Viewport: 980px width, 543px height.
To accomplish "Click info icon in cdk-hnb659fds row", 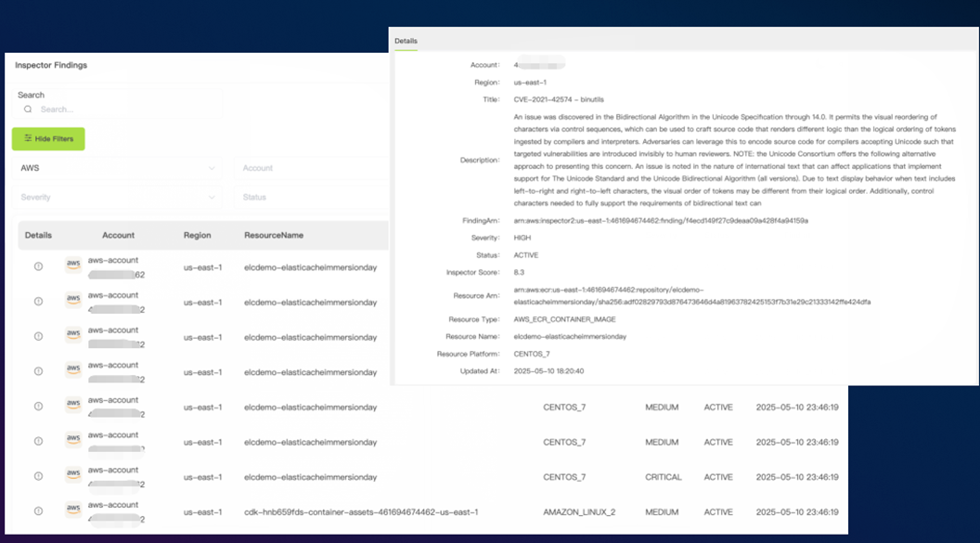I will click(x=38, y=511).
